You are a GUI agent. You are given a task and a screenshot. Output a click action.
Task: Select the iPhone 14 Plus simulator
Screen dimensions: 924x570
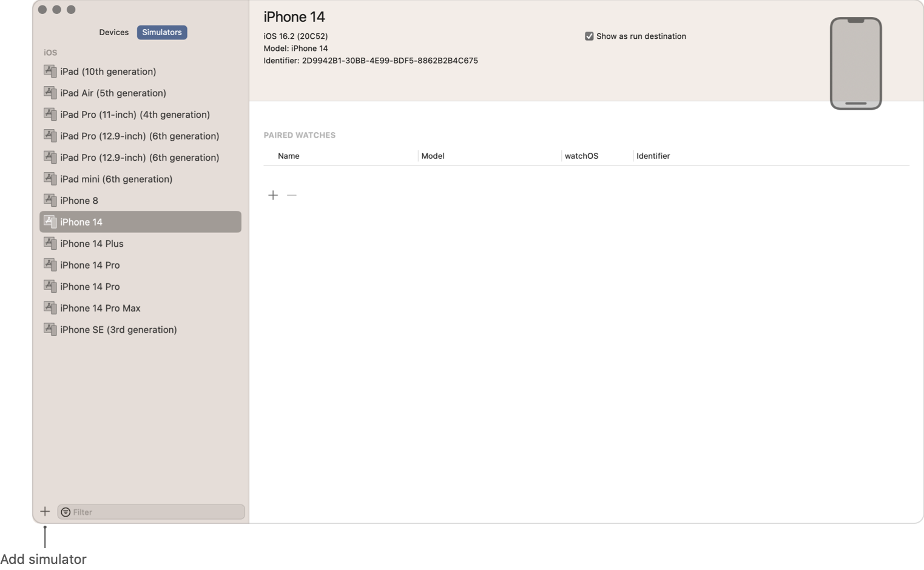pyautogui.click(x=92, y=244)
